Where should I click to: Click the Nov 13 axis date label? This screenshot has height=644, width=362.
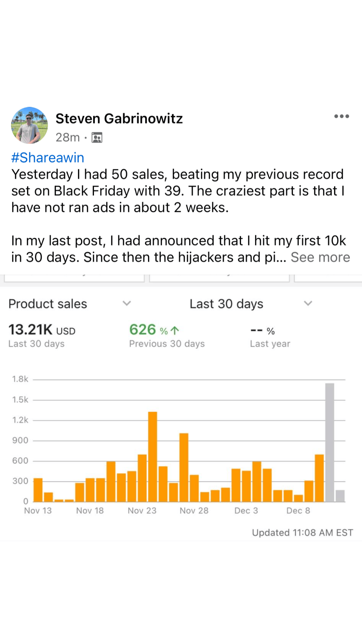tap(38, 511)
